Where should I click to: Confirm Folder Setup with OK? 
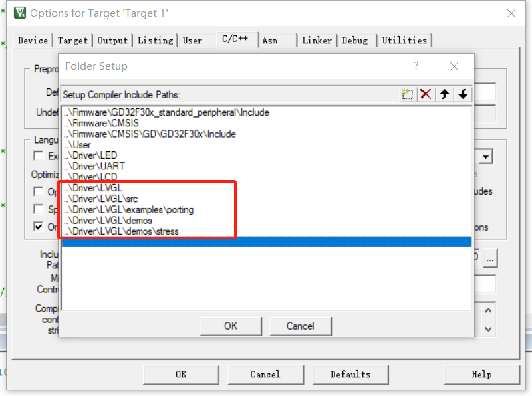point(231,326)
